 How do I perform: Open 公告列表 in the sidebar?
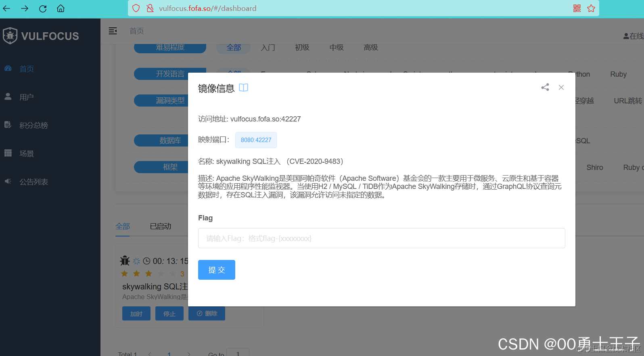click(x=33, y=182)
